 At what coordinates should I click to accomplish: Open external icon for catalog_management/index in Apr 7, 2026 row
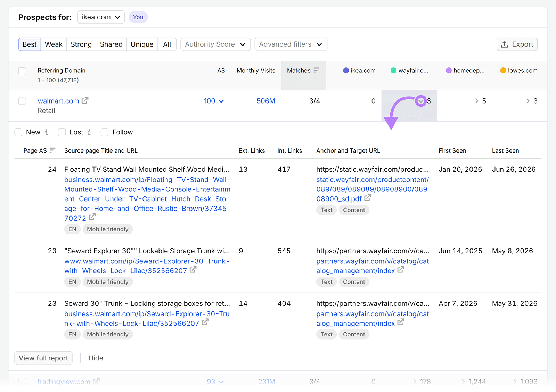401,322
